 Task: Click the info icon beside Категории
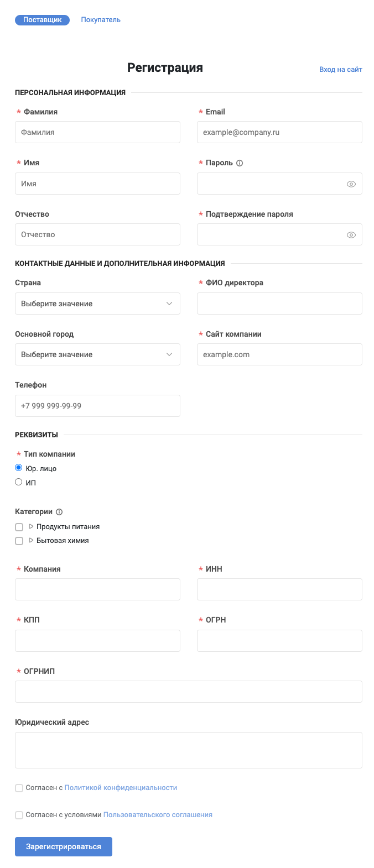pyautogui.click(x=59, y=512)
